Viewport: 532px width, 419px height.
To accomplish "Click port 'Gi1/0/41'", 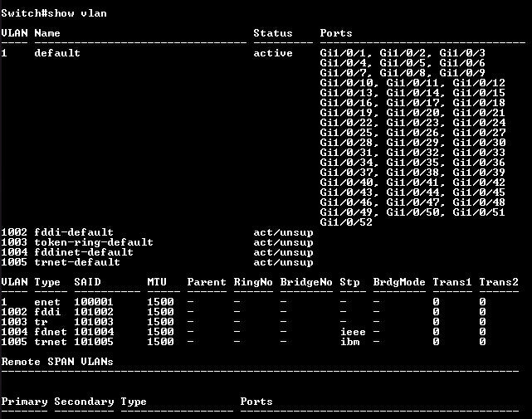I will (x=412, y=183).
